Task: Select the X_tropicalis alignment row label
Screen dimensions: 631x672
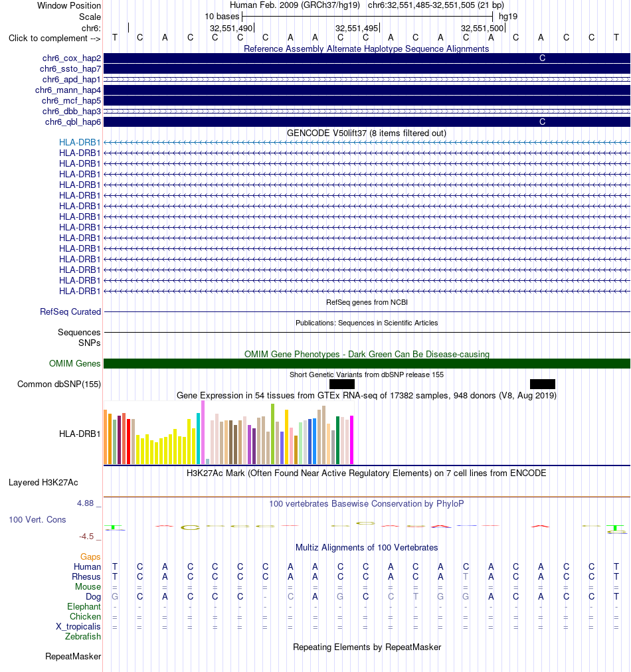Action: click(78, 627)
